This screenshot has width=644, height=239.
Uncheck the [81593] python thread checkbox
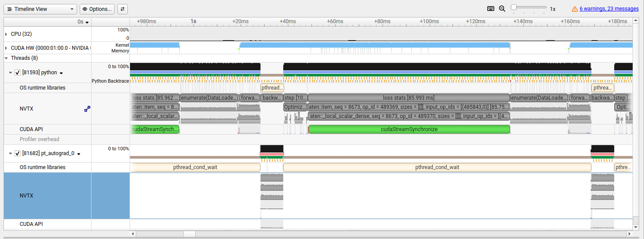18,73
